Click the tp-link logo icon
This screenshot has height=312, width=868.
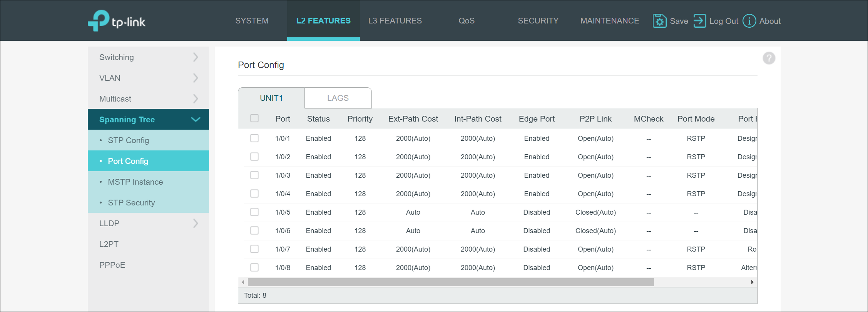(x=99, y=20)
